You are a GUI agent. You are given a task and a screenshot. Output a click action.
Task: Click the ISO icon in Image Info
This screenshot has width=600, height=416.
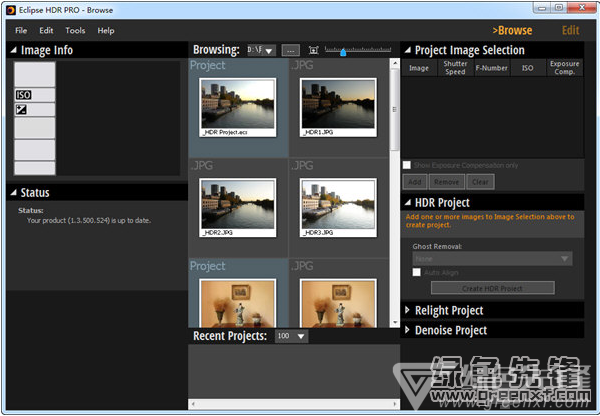point(23,95)
